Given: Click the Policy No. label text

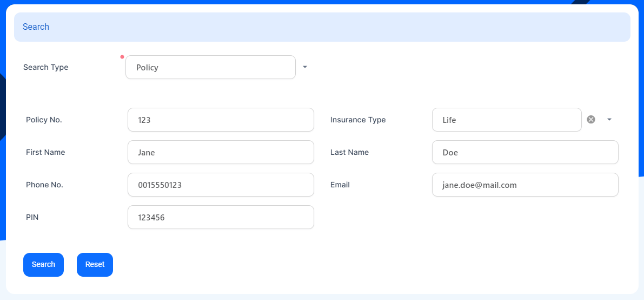Looking at the screenshot, I should pyautogui.click(x=44, y=120).
